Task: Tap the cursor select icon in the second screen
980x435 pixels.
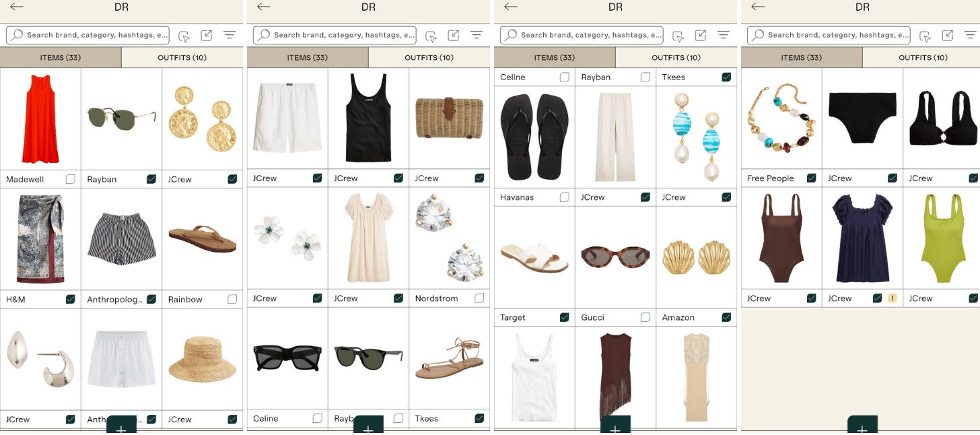Action: 431,36
